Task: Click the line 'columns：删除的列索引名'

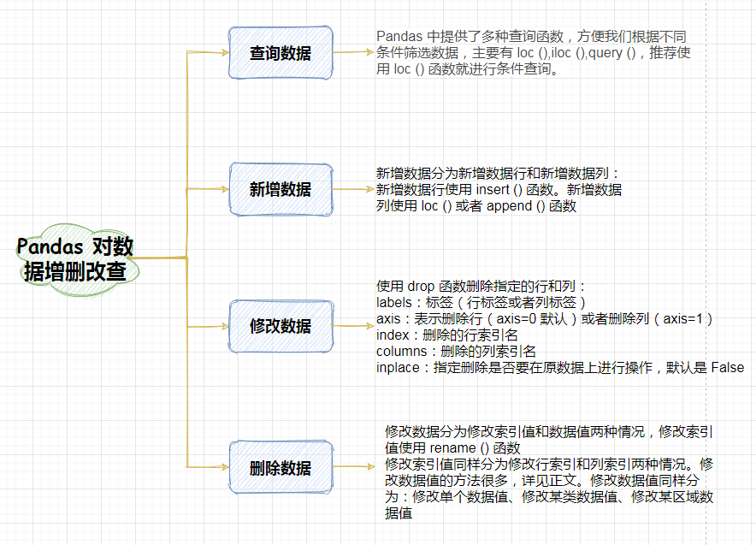Action: coord(456,351)
